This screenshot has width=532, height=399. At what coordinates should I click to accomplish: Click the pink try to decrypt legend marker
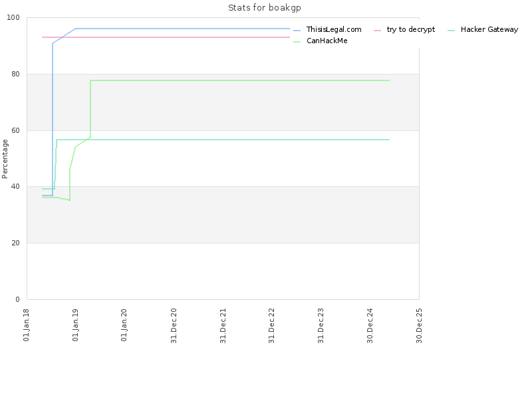[x=377, y=31]
